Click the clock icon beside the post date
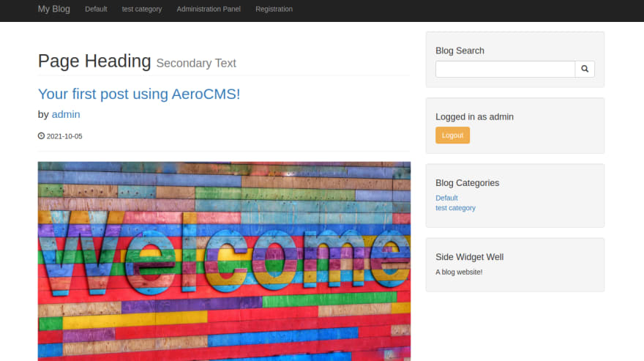 (x=41, y=135)
